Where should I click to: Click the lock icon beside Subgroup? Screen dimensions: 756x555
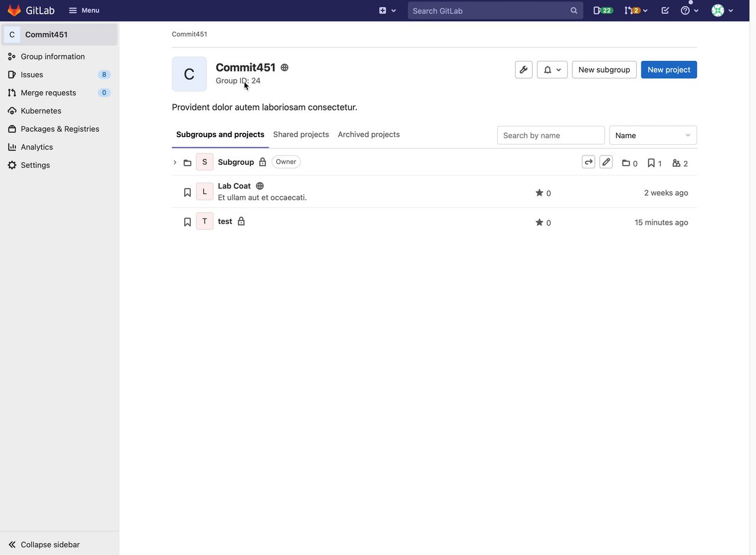(x=263, y=162)
